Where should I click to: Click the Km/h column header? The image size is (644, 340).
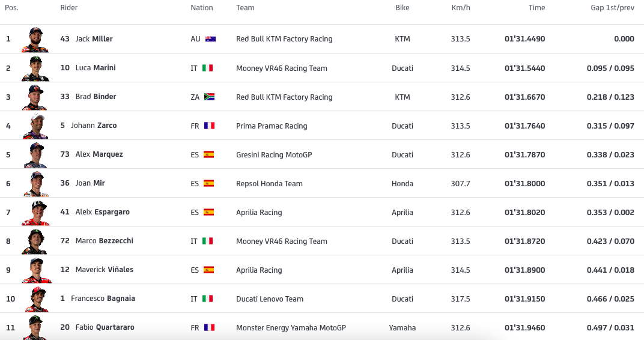click(x=461, y=8)
